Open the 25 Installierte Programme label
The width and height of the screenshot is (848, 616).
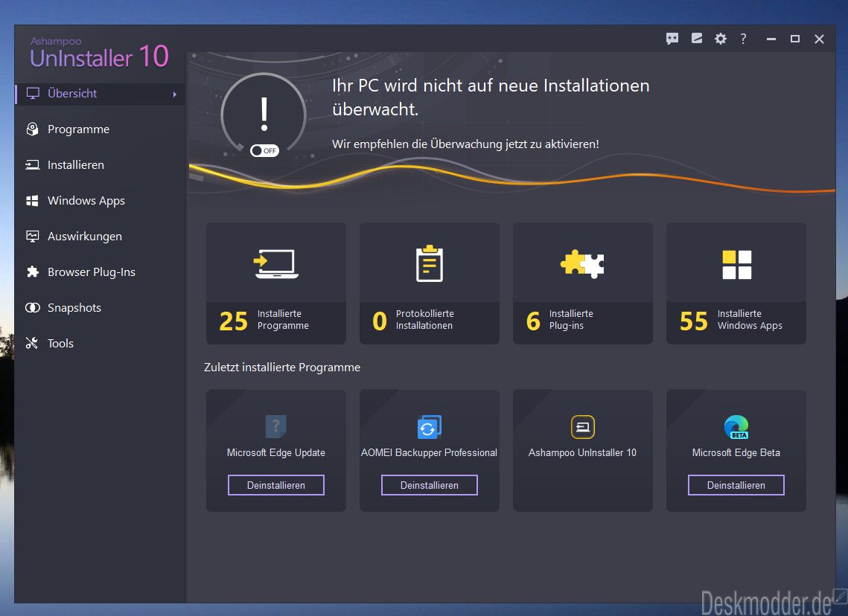pos(264,320)
